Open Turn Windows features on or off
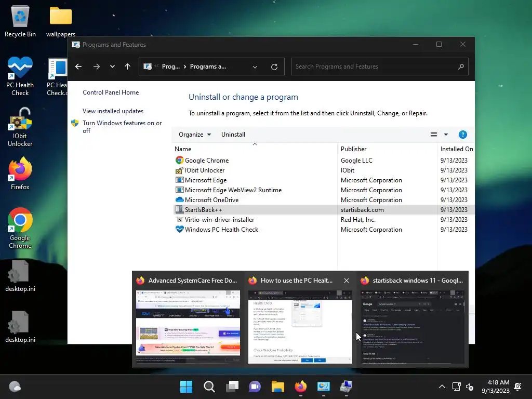532x399 pixels. (x=122, y=127)
